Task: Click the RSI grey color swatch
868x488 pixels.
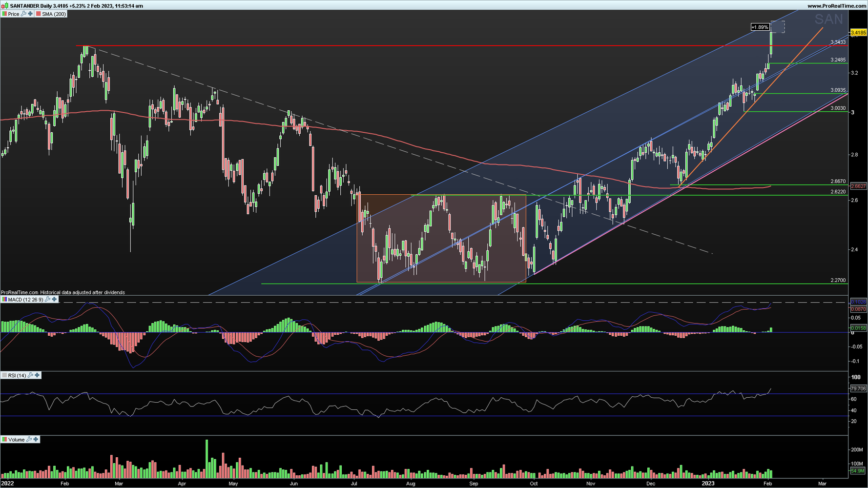Action: pos(4,375)
